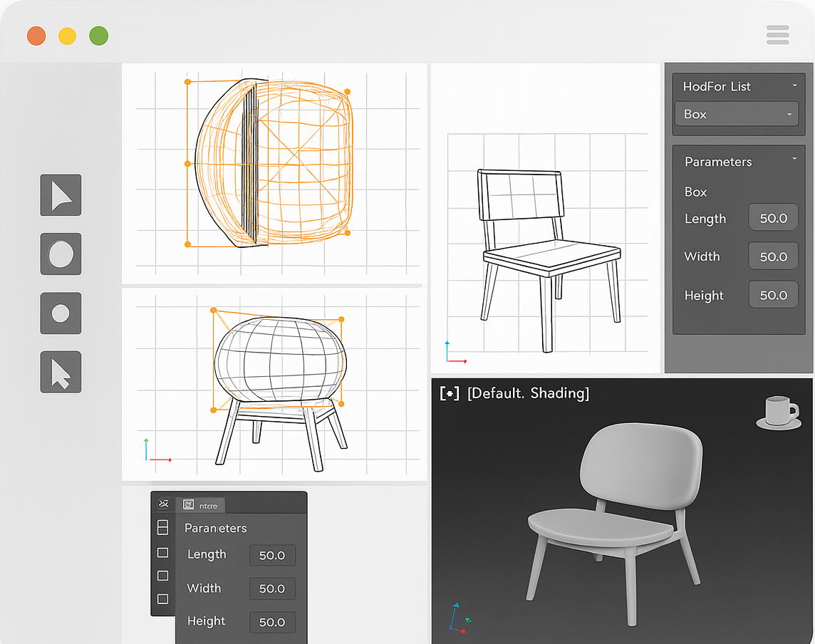
Task: Collapse the right-side Parameters section arrow
Action: tap(794, 160)
